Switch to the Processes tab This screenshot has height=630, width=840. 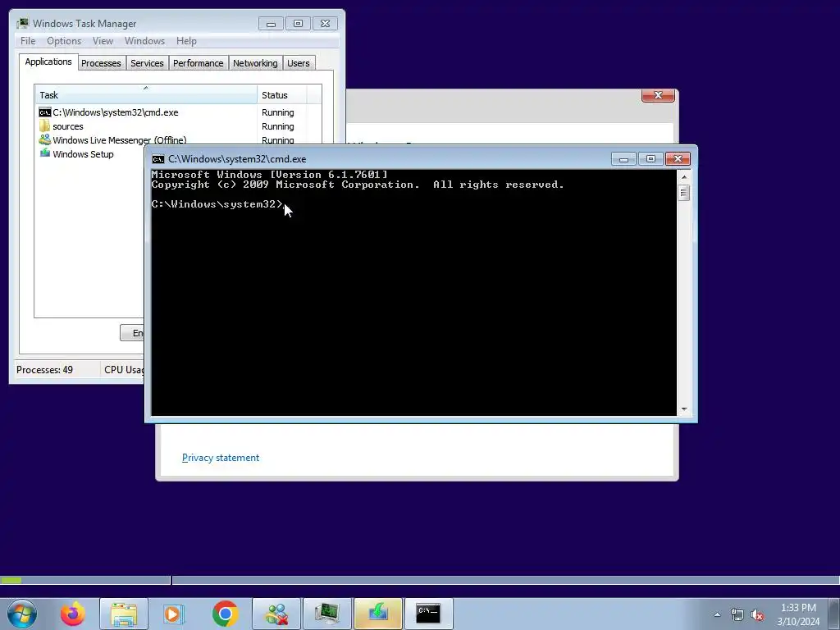[x=101, y=63]
